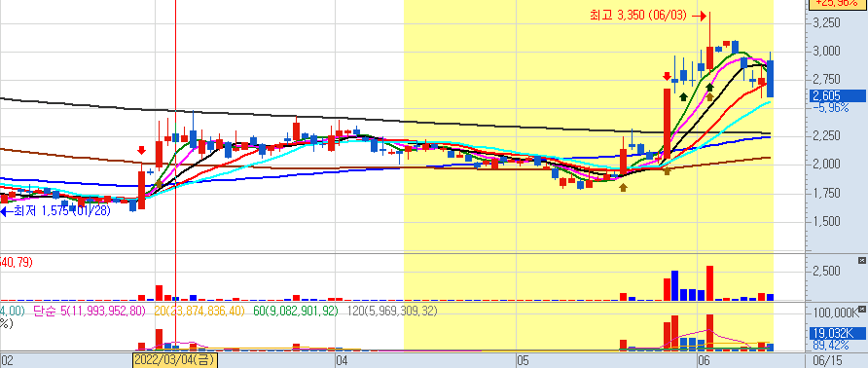Click the orange 20(23,874,836,40) average label
This screenshot has width=868, height=368.
[x=199, y=312]
